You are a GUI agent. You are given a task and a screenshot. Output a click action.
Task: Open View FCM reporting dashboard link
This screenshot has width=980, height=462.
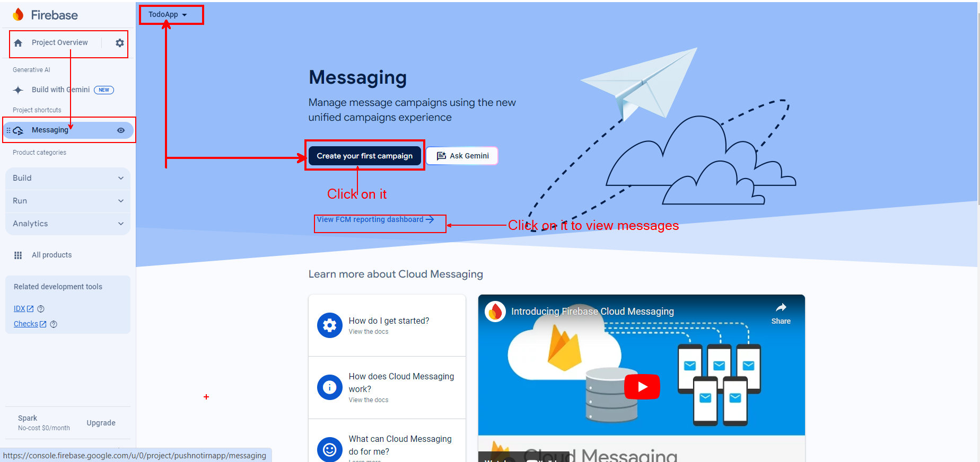click(375, 219)
